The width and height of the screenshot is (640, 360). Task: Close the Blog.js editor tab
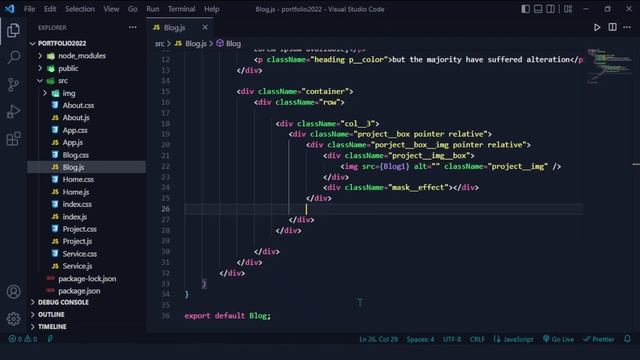205,27
